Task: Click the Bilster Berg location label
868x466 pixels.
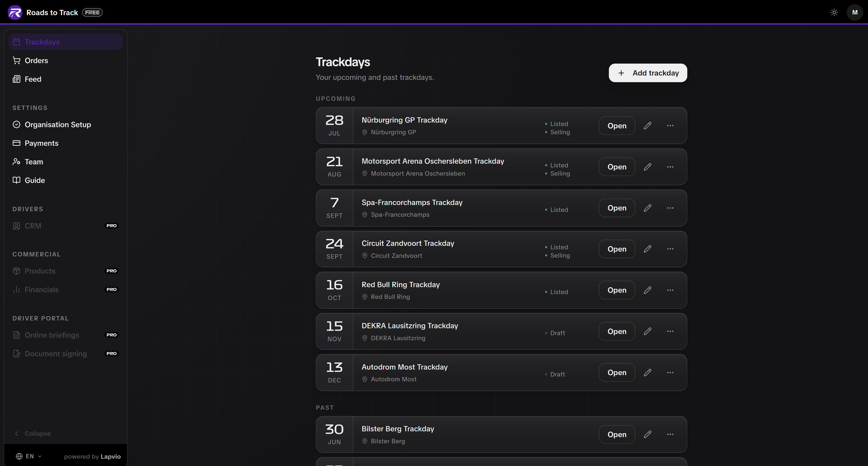Action: pos(388,441)
